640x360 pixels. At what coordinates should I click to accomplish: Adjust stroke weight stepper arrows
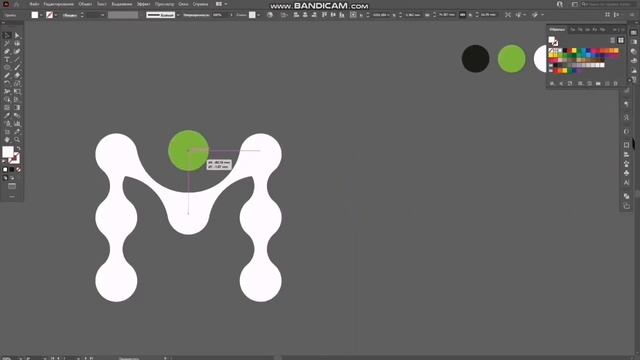(82, 15)
